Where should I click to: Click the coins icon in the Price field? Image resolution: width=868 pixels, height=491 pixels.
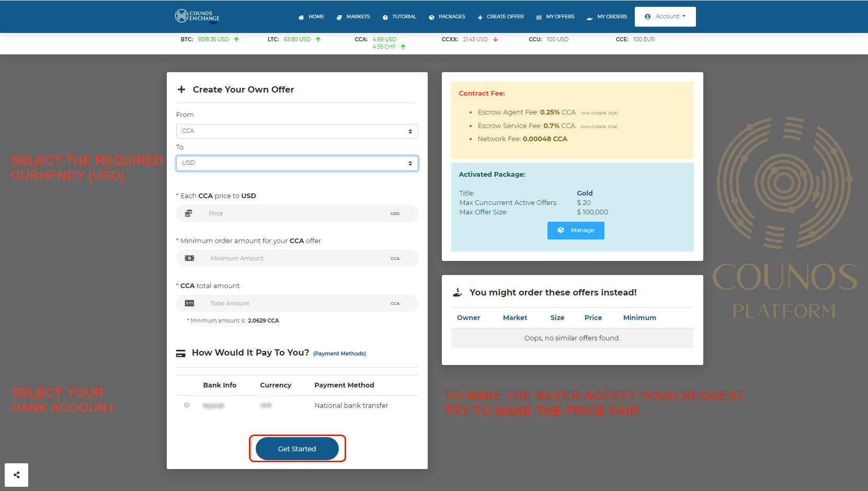(189, 213)
